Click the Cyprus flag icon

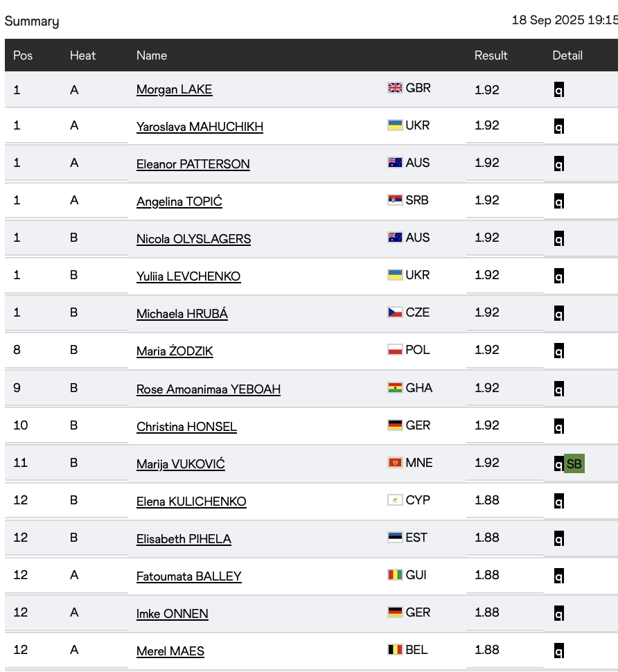(395, 500)
